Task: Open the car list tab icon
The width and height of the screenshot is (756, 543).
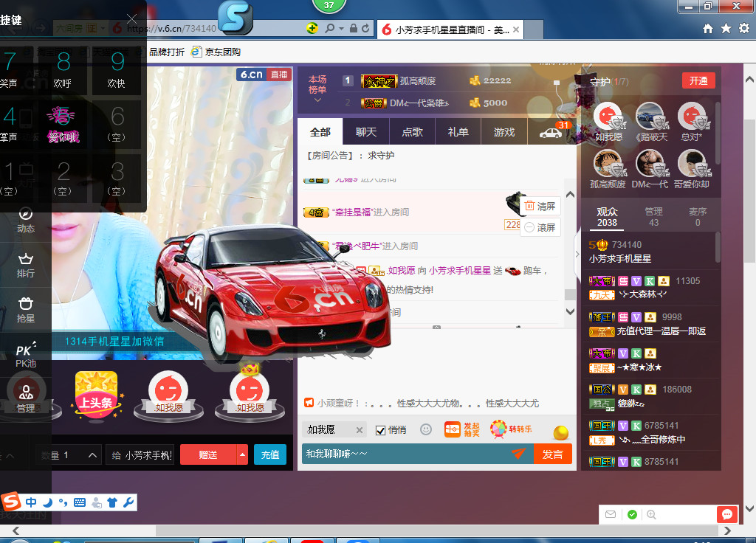Action: [x=551, y=133]
